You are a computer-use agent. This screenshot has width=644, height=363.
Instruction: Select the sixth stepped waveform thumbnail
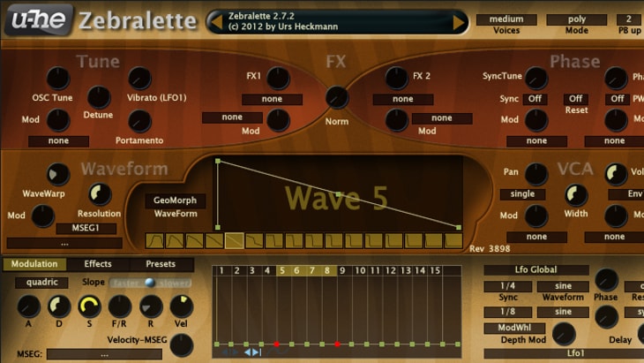(254, 240)
